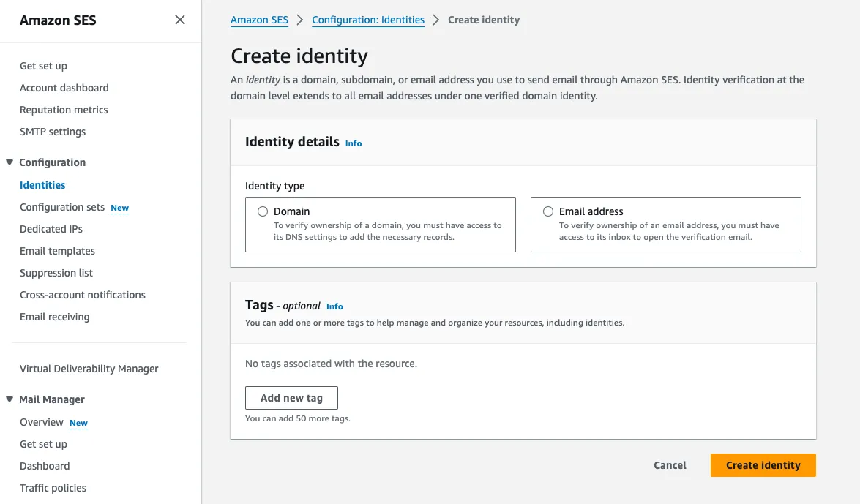Cancel identity creation
This screenshot has width=860, height=504.
(x=670, y=464)
